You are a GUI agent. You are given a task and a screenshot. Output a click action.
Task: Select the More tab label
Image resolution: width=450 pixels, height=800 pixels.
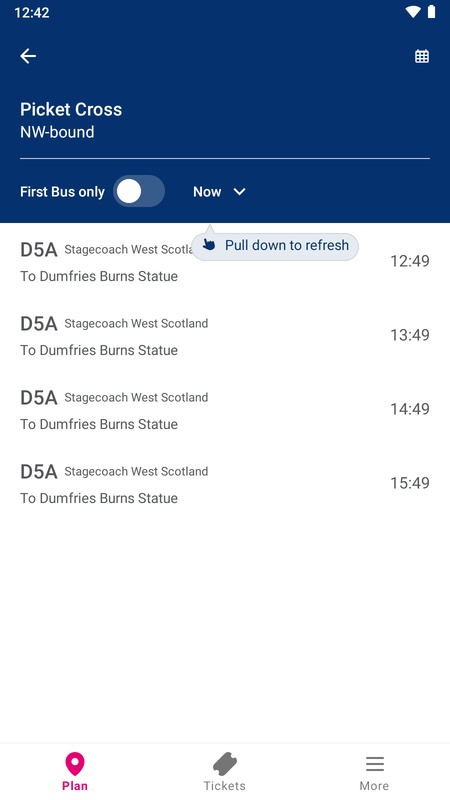point(374,786)
